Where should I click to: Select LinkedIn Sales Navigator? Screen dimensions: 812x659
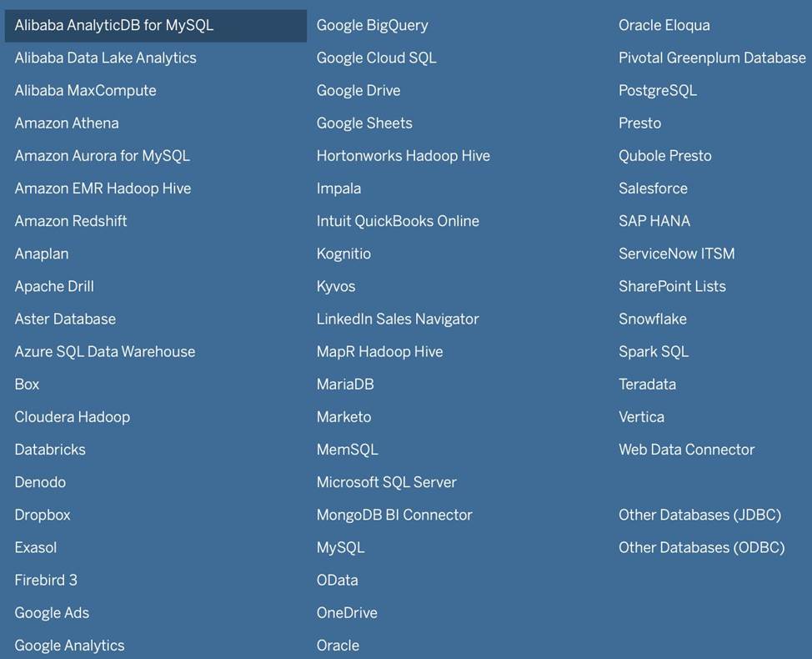pyautogui.click(x=398, y=319)
